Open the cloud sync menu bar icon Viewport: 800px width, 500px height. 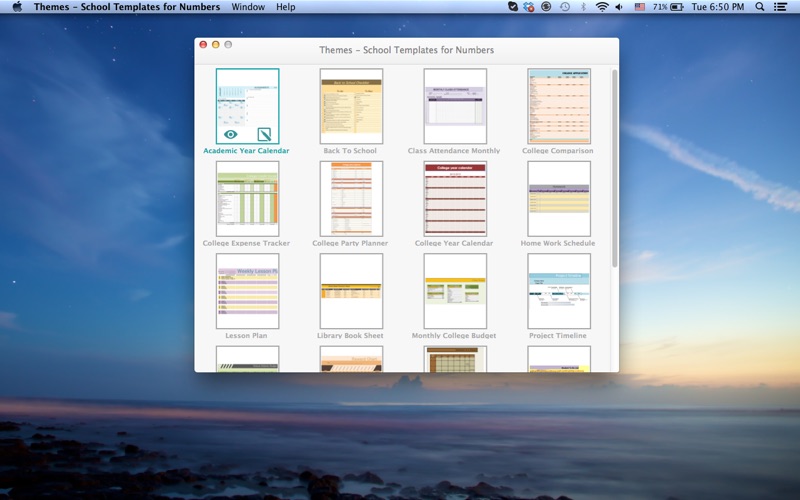(529, 7)
